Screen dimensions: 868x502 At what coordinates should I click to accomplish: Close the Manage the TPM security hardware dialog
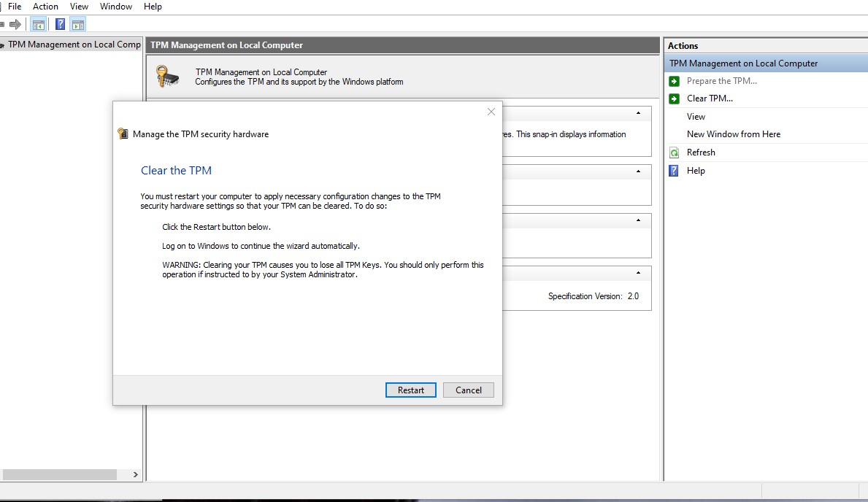tap(491, 112)
